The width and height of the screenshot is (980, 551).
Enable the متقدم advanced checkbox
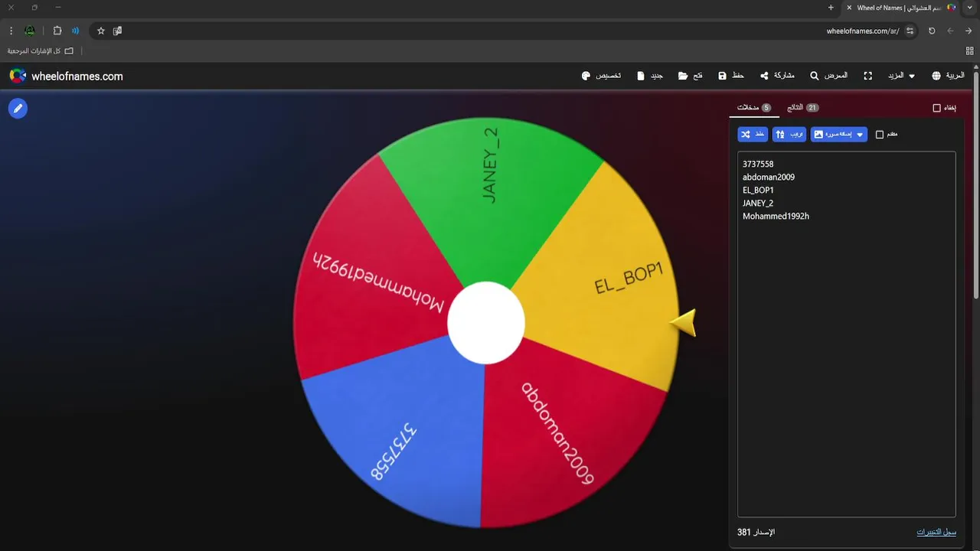click(880, 135)
